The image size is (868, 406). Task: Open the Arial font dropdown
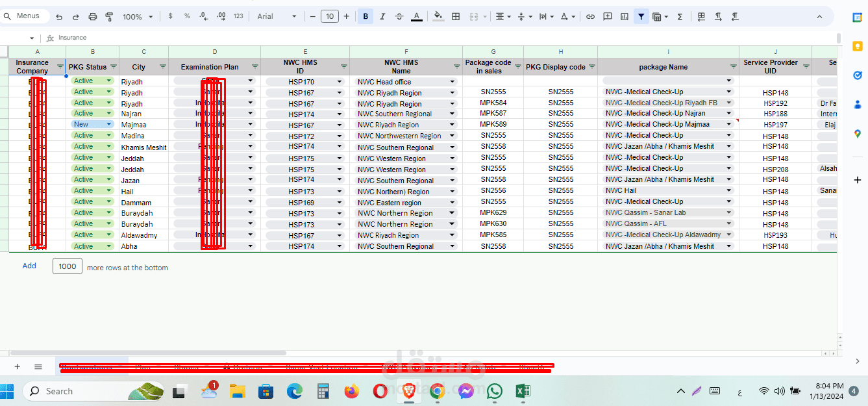[x=277, y=16]
